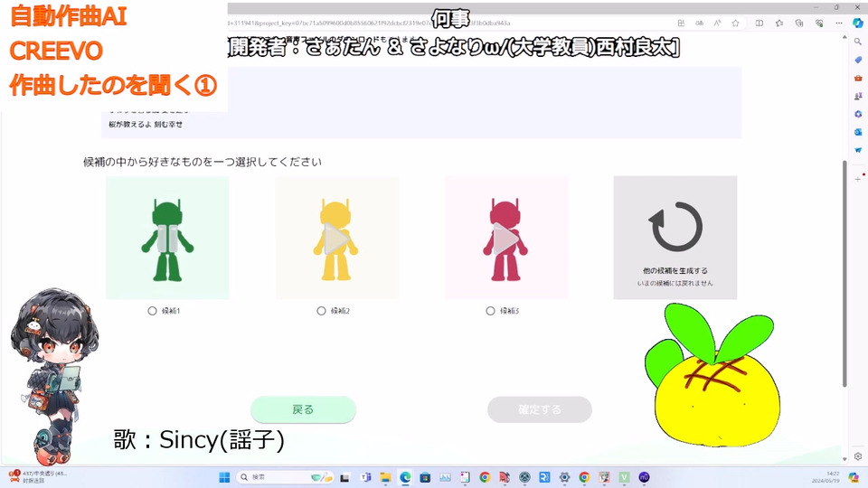The image size is (868, 488).
Task: Open Microsoft Store from taskbar
Action: [425, 477]
